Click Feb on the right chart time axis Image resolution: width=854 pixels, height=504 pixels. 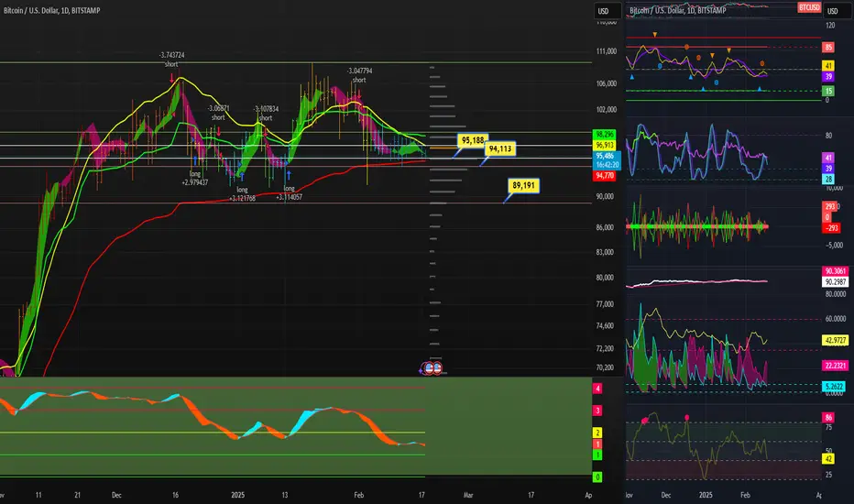745,495
